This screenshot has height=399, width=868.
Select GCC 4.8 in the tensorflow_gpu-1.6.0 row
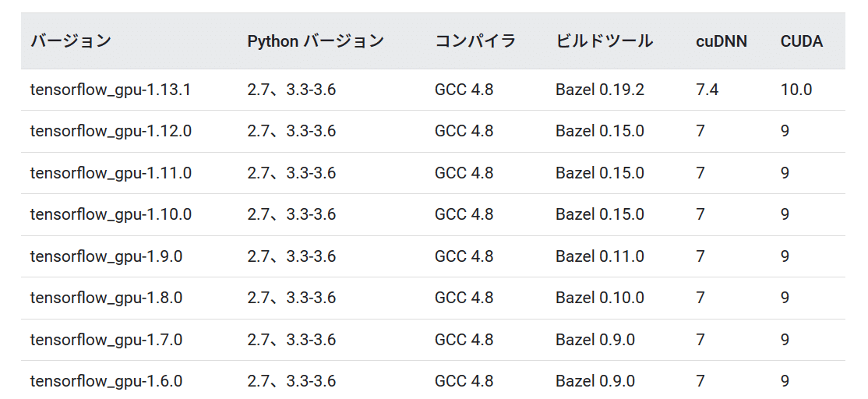click(x=464, y=381)
